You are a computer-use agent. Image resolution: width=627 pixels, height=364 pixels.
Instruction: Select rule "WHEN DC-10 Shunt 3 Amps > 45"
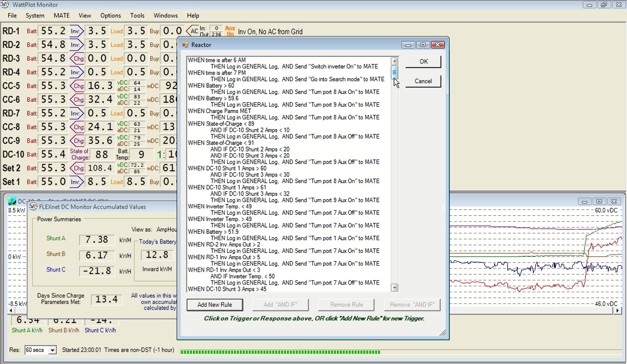(227, 289)
